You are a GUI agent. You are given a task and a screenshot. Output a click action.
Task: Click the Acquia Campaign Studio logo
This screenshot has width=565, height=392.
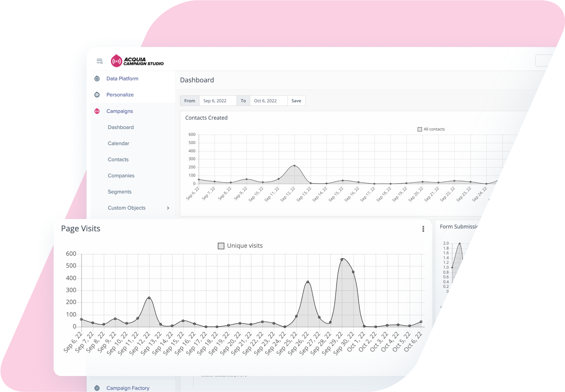pos(137,61)
